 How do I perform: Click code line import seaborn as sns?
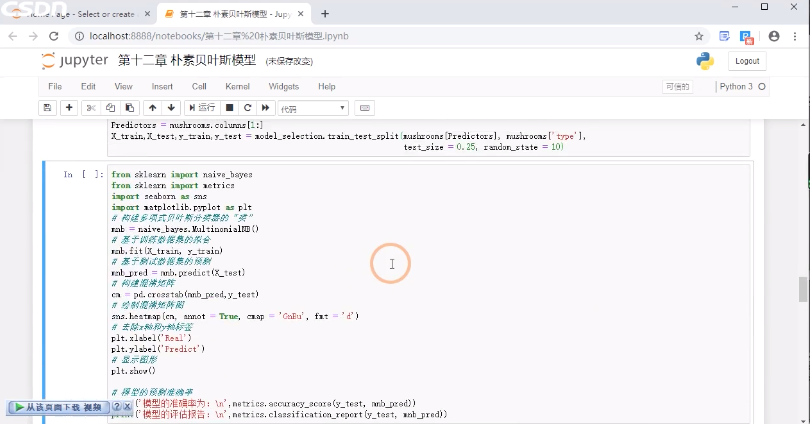(x=159, y=196)
